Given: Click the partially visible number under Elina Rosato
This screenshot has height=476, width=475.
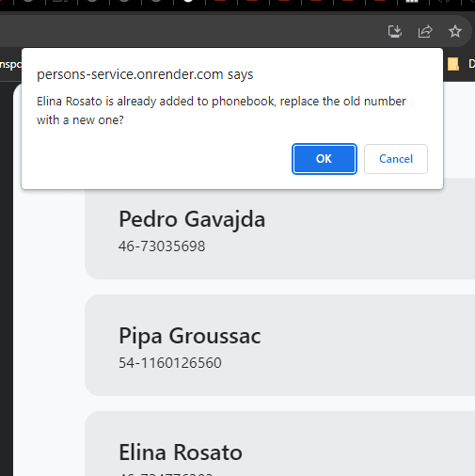Looking at the screenshot, I should coord(166,474).
